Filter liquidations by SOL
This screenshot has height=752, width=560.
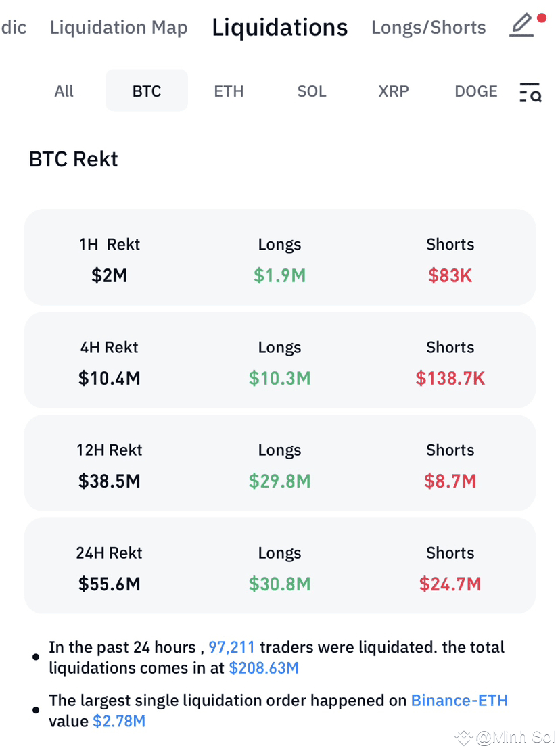(312, 91)
